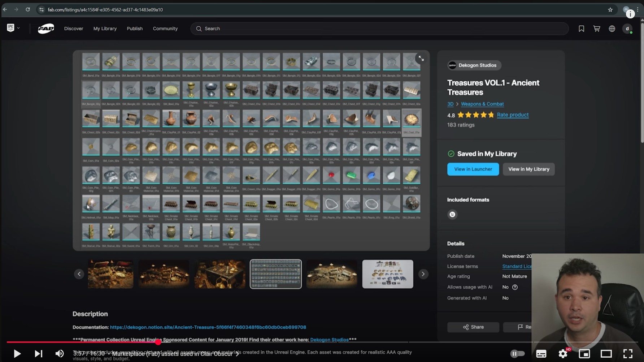This screenshot has width=644, height=362.
Task: Follow the 3D category link
Action: (x=450, y=104)
